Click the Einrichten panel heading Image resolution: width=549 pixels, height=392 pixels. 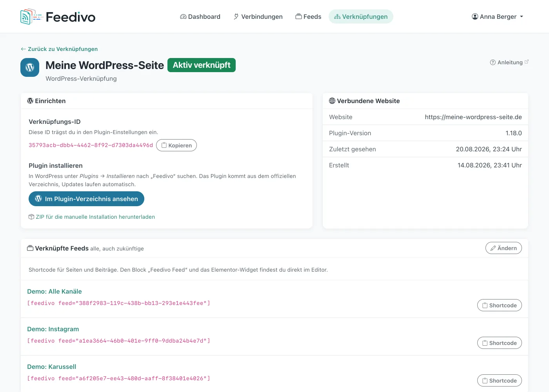46,101
